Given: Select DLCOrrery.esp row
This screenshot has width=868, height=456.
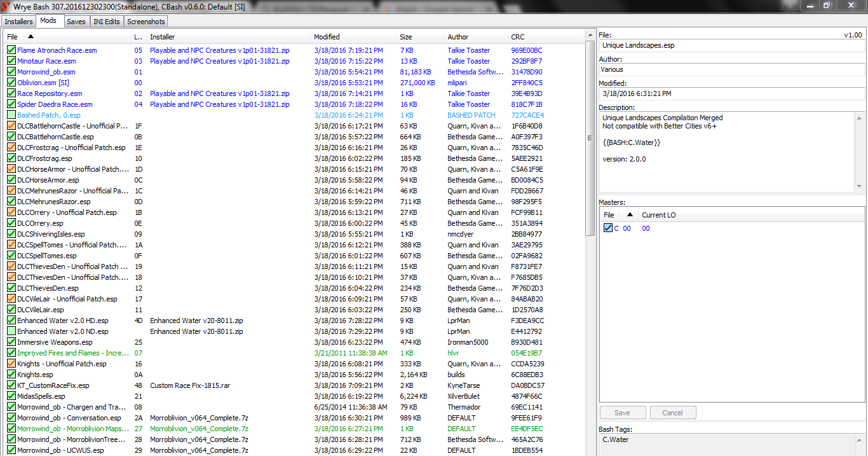Looking at the screenshot, I should [x=295, y=223].
